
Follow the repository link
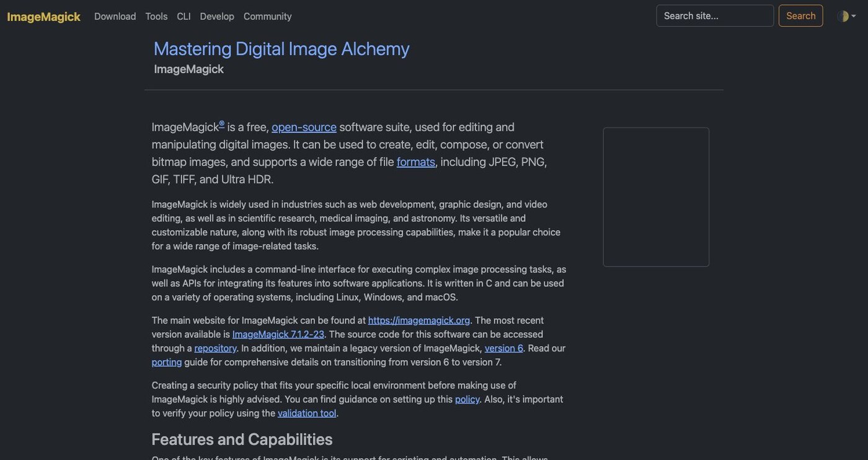(x=215, y=348)
